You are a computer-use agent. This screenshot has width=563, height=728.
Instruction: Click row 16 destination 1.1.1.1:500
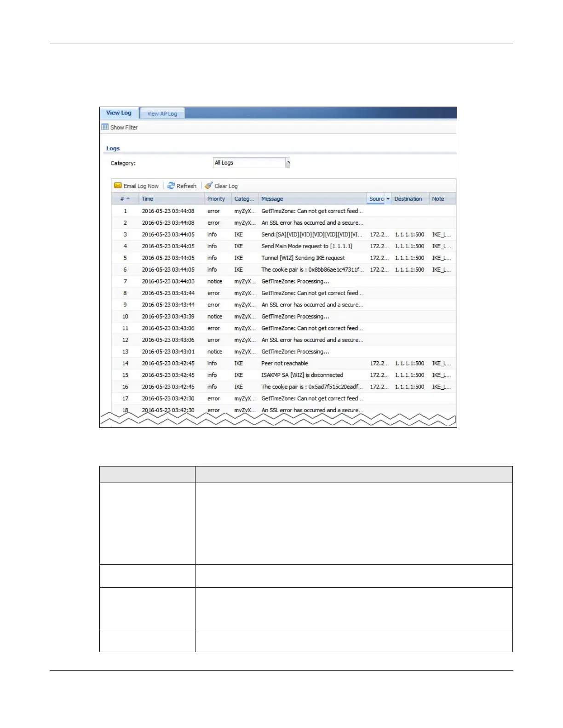(x=409, y=387)
